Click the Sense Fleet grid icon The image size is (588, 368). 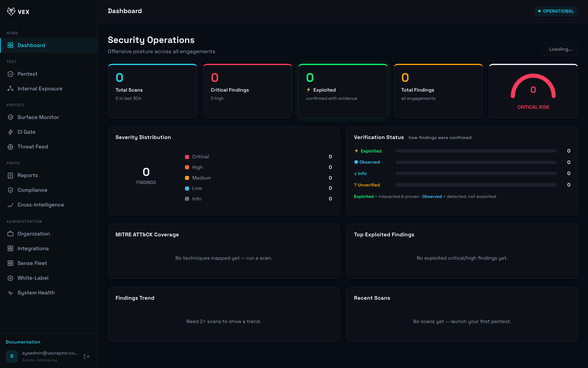(10, 263)
